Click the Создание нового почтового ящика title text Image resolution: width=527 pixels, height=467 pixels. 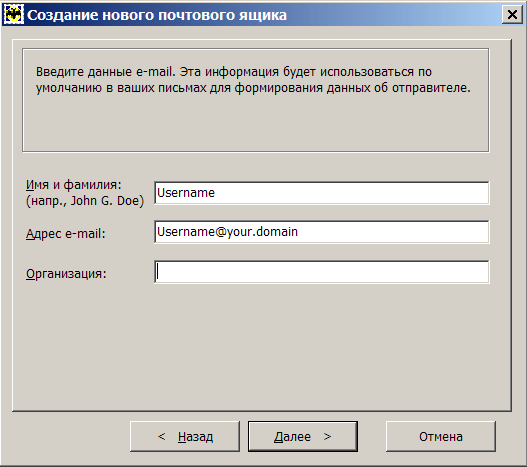coord(157,15)
